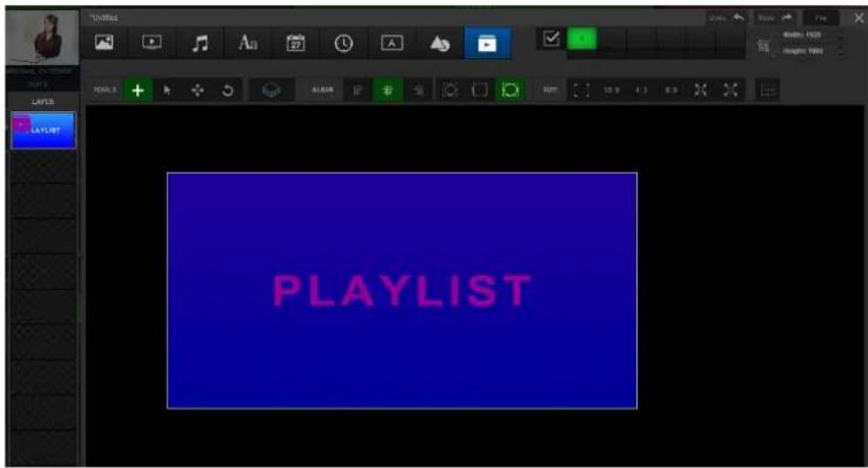This screenshot has width=868, height=468.
Task: Toggle the green center alignment button
Action: [387, 90]
